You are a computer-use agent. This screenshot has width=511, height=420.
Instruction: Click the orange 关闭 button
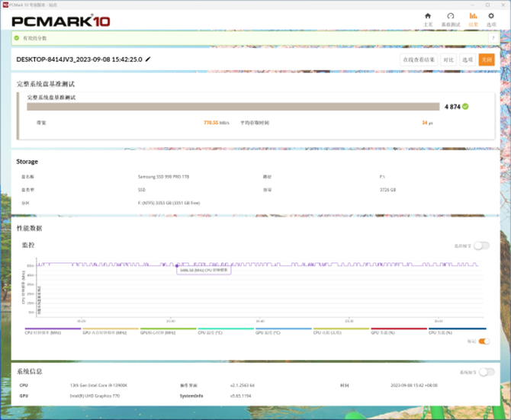487,59
